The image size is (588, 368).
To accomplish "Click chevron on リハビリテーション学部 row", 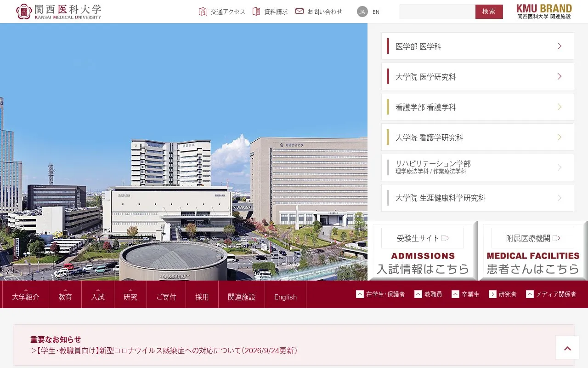I will pos(560,167).
